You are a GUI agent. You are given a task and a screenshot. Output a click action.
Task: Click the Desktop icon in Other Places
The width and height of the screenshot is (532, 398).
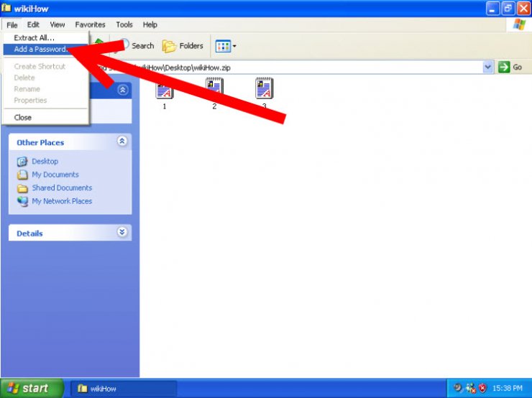tap(22, 162)
